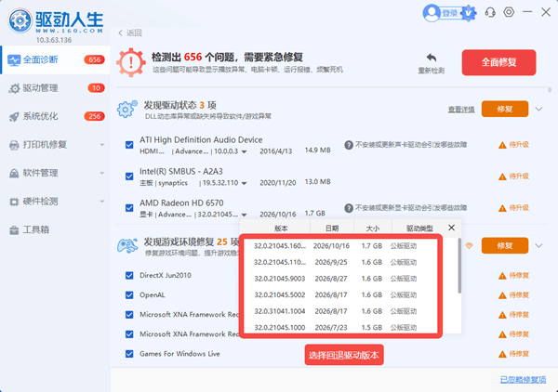Screen dimensions: 558x392
Task: Click the red 全面修复 button
Action: tap(498, 62)
